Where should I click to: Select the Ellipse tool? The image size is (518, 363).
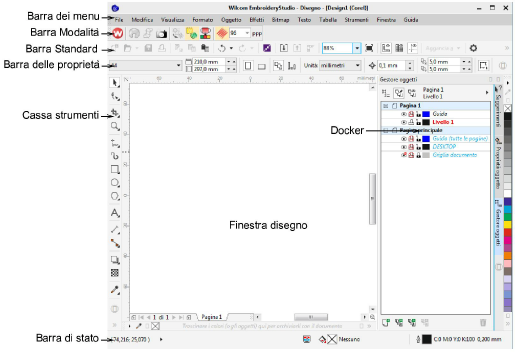(115, 183)
